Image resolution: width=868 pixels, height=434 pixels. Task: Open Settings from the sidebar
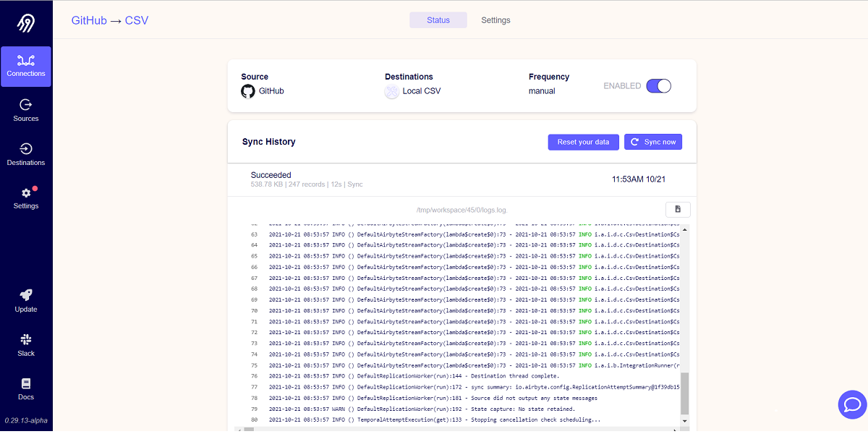tap(26, 198)
